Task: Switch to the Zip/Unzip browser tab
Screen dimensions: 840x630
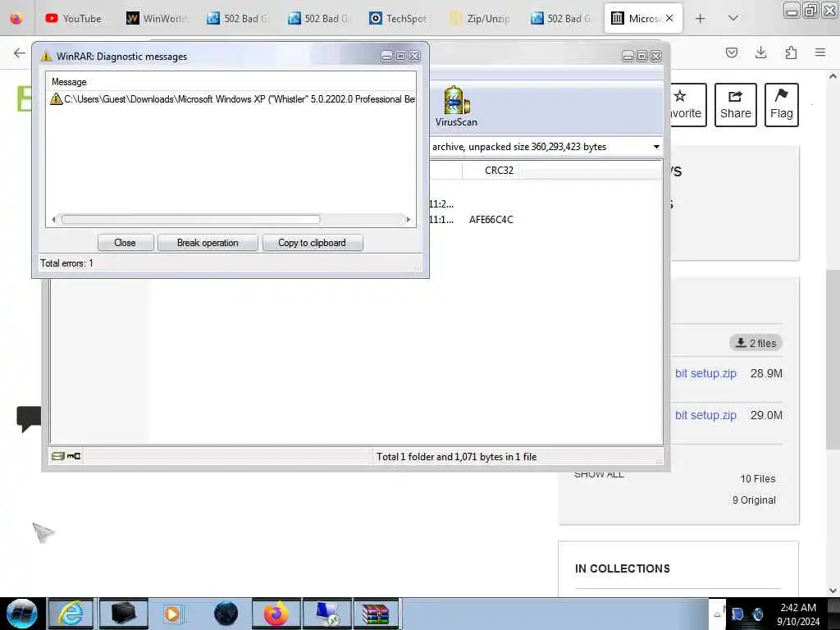Action: (x=479, y=18)
